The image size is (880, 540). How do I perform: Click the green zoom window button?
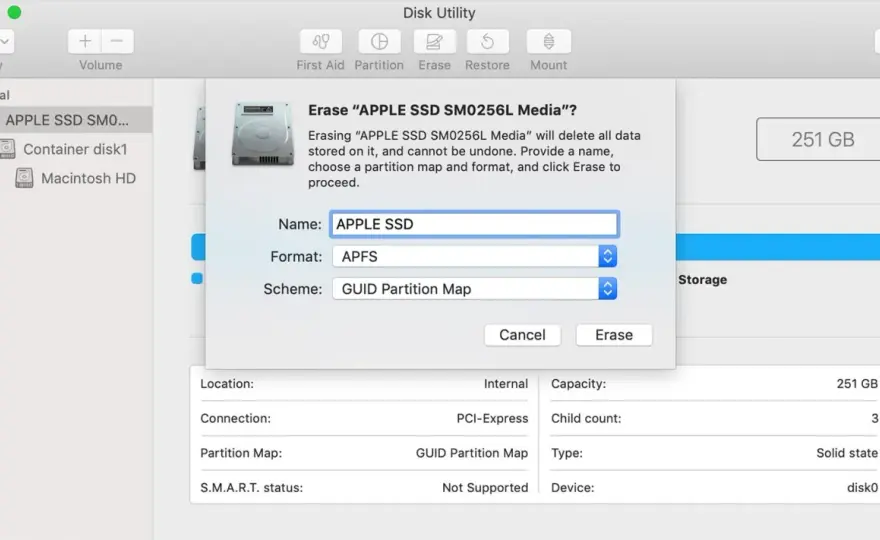tap(14, 12)
